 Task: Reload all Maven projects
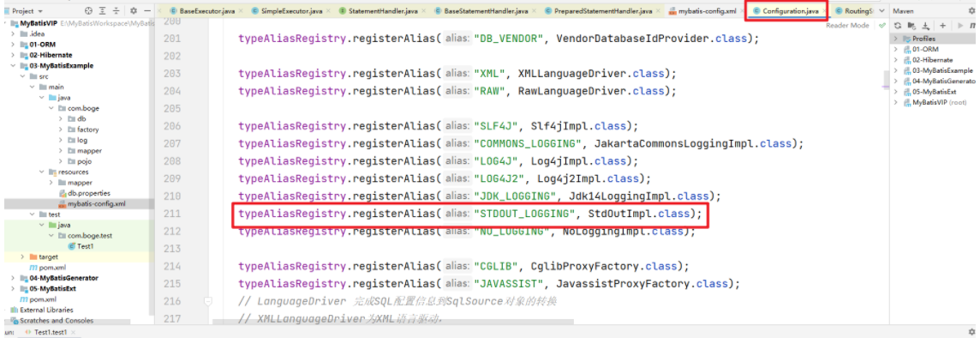click(898, 26)
